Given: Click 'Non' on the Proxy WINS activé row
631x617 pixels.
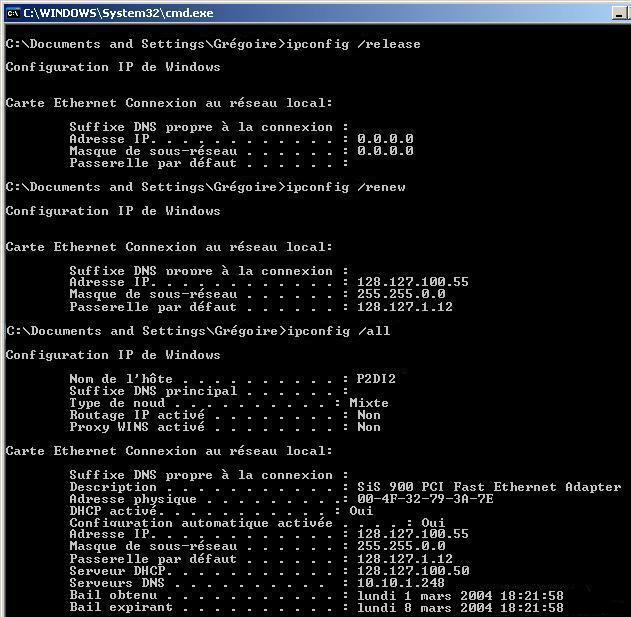Looking at the screenshot, I should [x=369, y=427].
